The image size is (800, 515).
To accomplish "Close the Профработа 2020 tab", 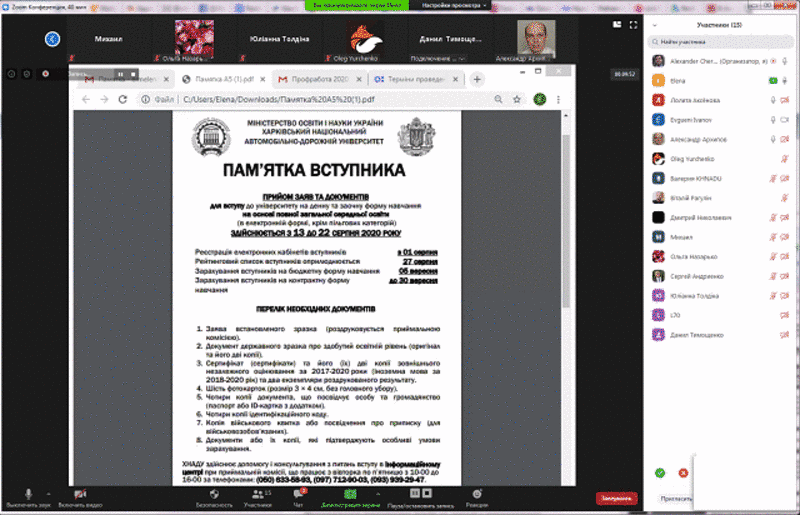I will coord(359,79).
